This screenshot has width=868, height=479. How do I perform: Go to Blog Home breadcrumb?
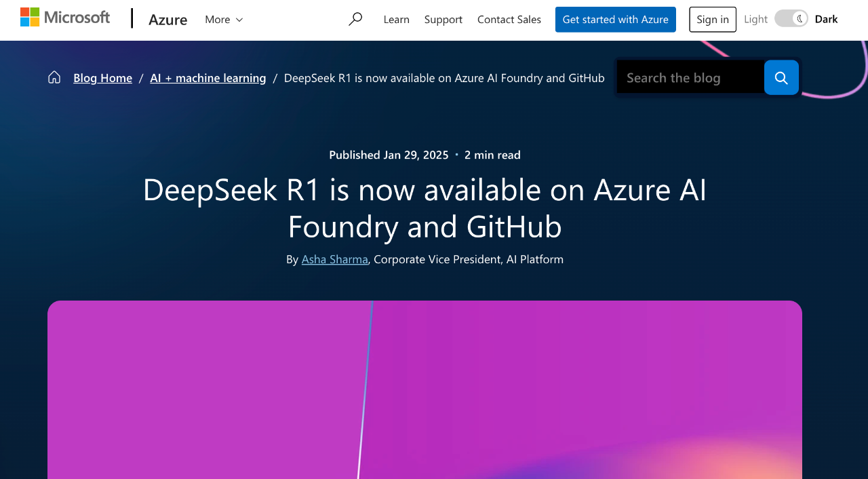click(102, 78)
